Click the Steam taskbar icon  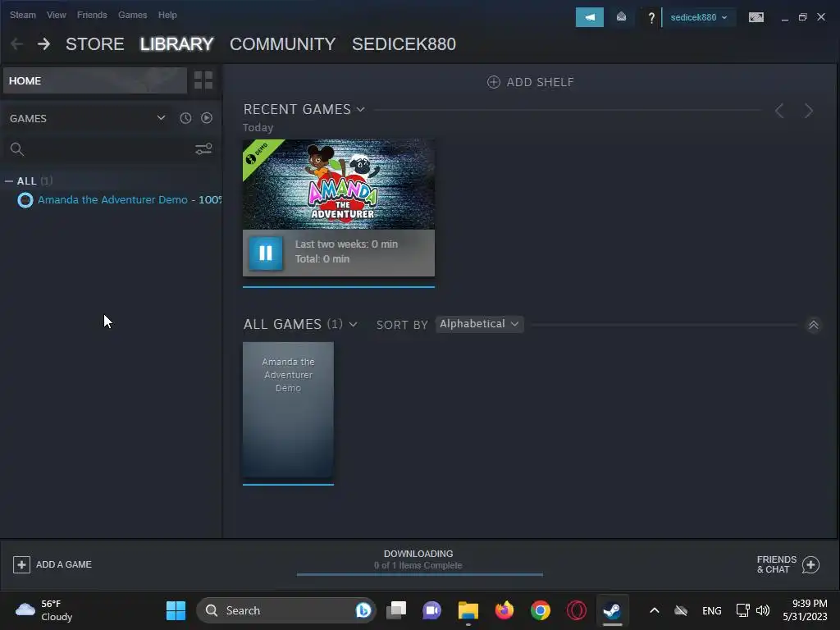[612, 610]
